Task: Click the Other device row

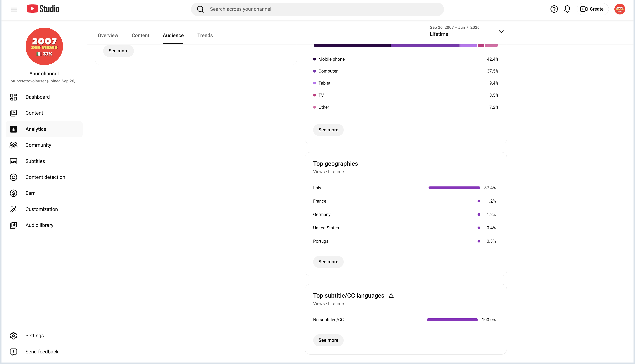Action: click(406, 107)
